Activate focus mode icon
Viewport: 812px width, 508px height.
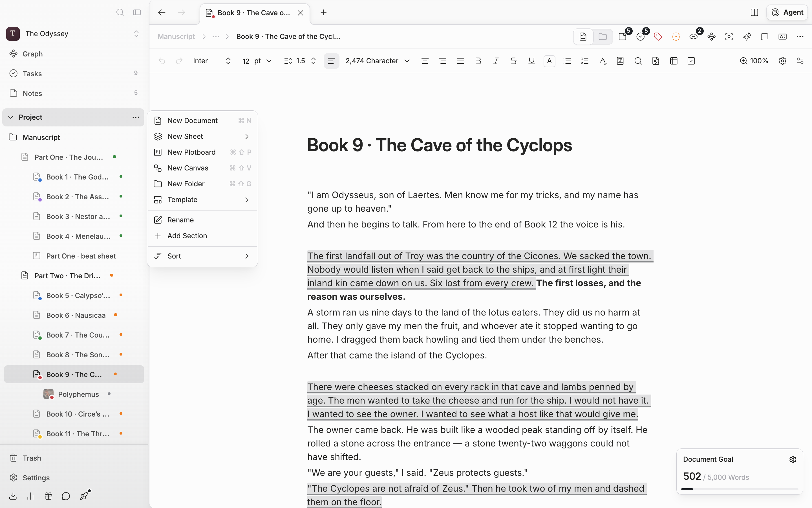click(729, 37)
